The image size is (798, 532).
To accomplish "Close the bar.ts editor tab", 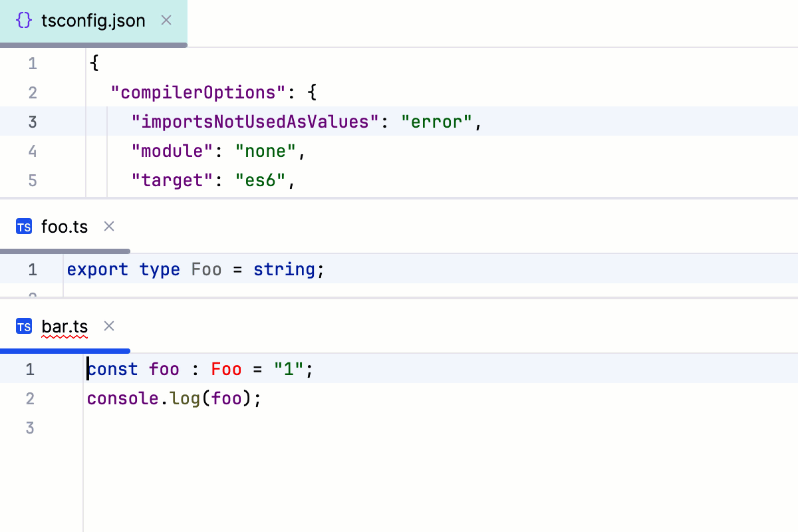I will click(x=108, y=327).
